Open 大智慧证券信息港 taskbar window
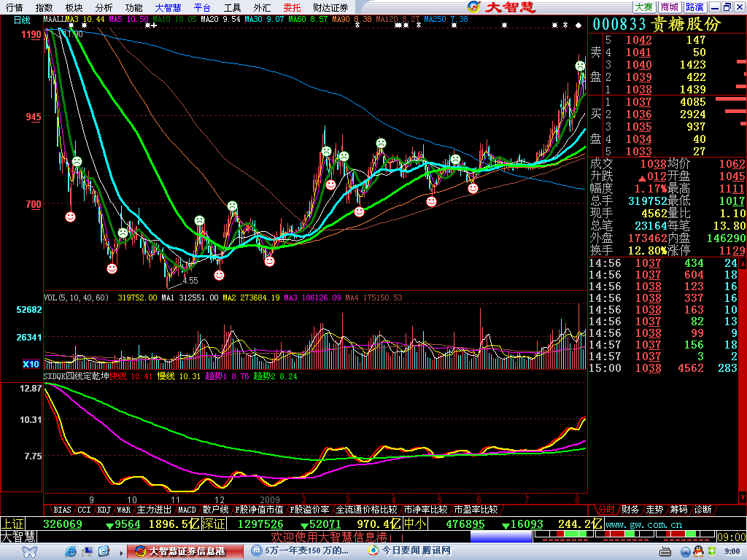Viewport: 747px width, 560px height. tap(187, 551)
